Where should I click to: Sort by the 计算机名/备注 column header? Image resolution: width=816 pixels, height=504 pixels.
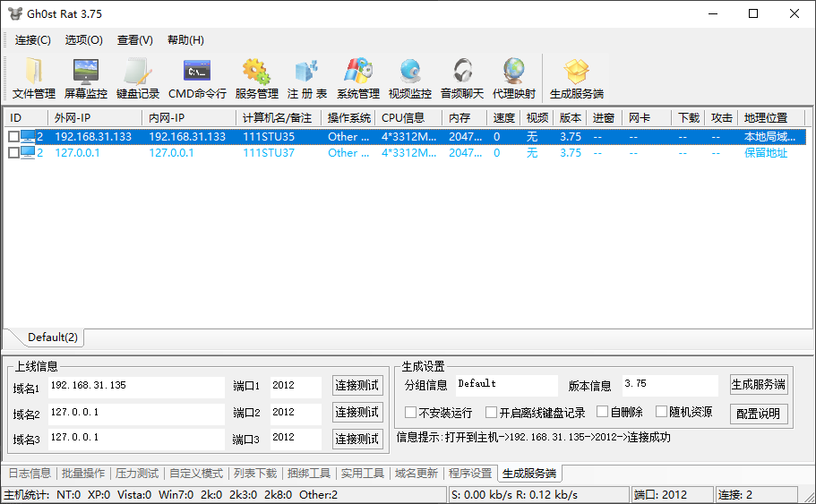pos(279,118)
